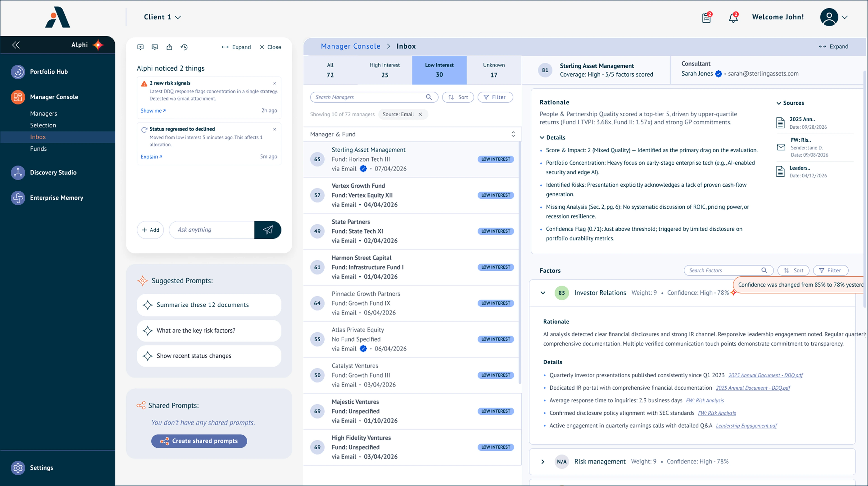Click Summarize these 12 documents prompt
Image resolution: width=868 pixels, height=486 pixels.
(x=209, y=305)
